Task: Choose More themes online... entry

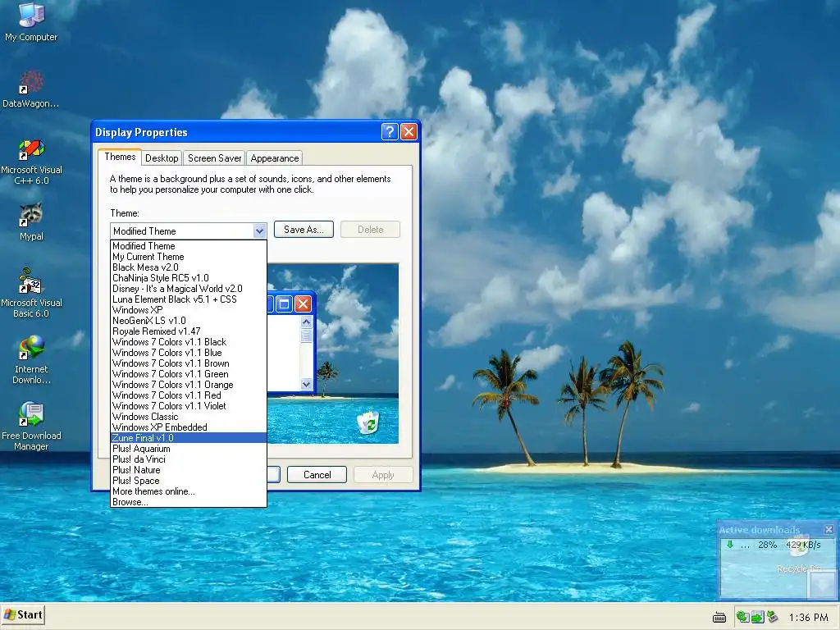Action: pyautogui.click(x=189, y=491)
